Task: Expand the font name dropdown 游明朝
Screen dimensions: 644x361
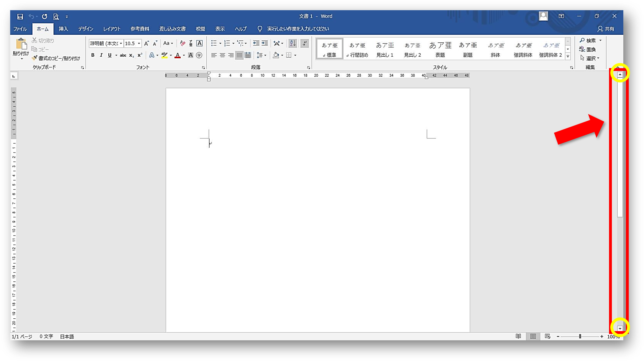Action: (x=121, y=43)
